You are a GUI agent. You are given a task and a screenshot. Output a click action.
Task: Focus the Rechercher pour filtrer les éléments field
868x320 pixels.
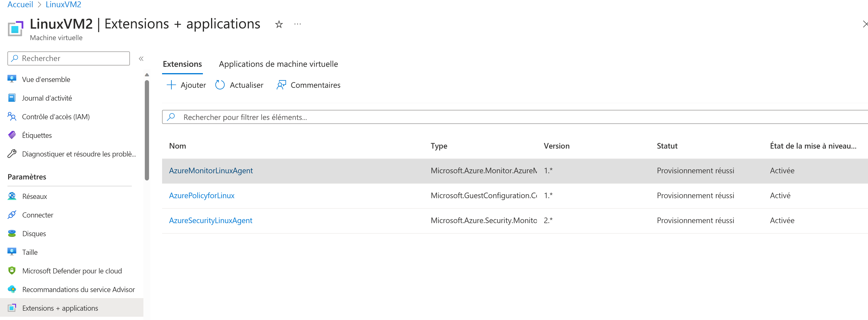click(x=515, y=117)
